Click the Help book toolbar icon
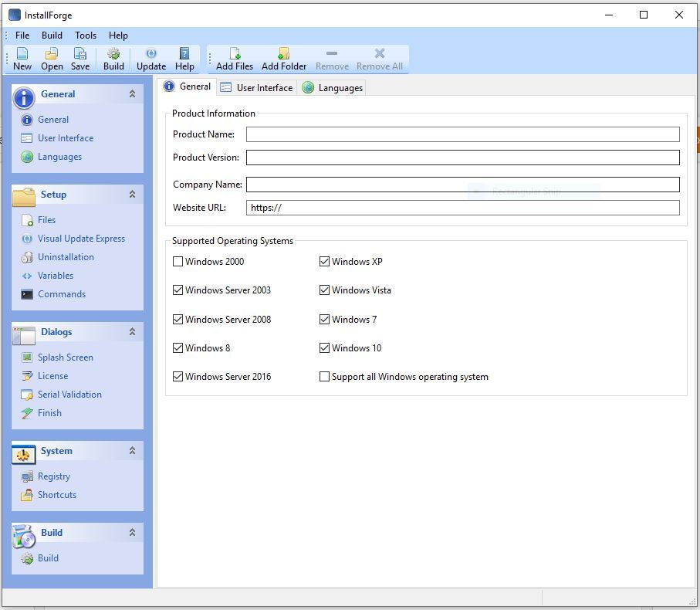700x610 pixels. pyautogui.click(x=184, y=53)
